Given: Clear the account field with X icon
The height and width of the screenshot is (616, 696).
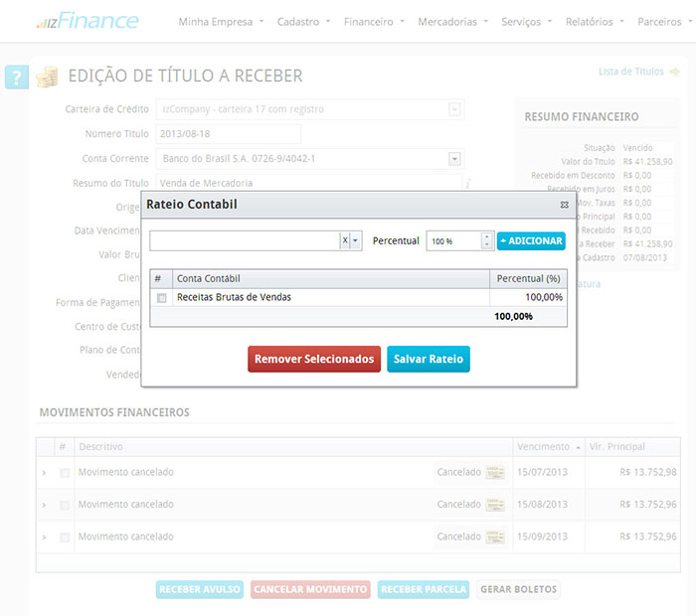Looking at the screenshot, I should 345,241.
